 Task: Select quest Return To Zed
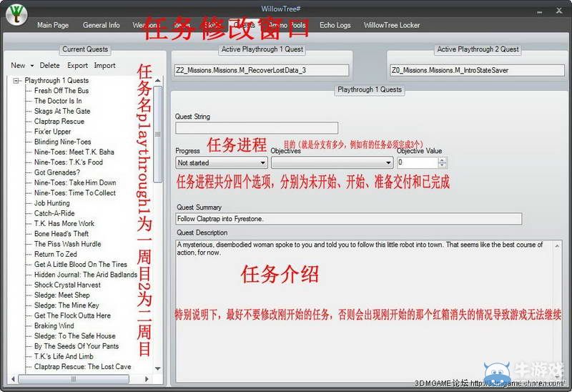pyautogui.click(x=56, y=254)
